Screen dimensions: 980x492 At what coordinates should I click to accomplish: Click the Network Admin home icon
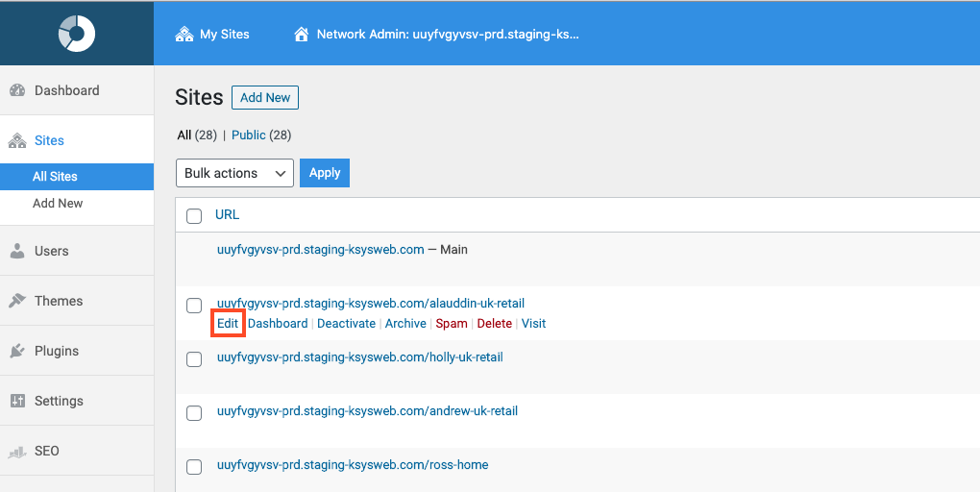pos(302,34)
